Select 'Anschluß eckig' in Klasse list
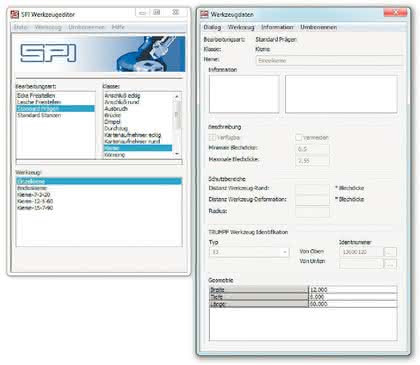 point(122,96)
